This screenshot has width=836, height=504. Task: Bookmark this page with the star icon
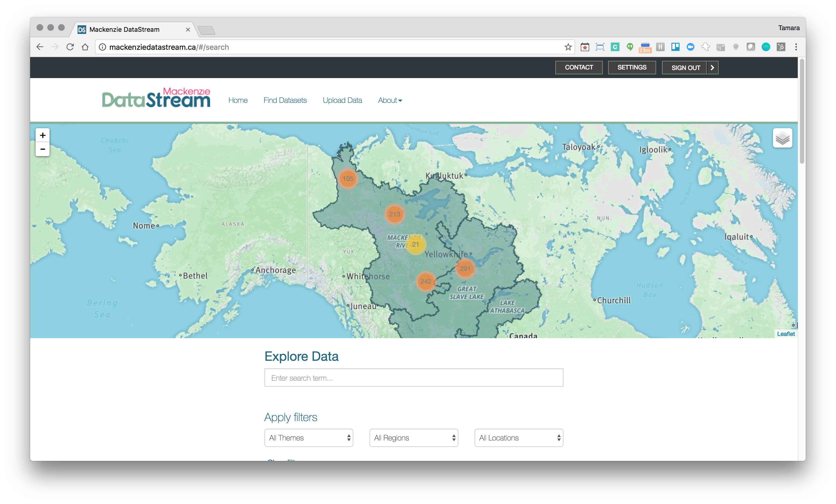coord(568,47)
